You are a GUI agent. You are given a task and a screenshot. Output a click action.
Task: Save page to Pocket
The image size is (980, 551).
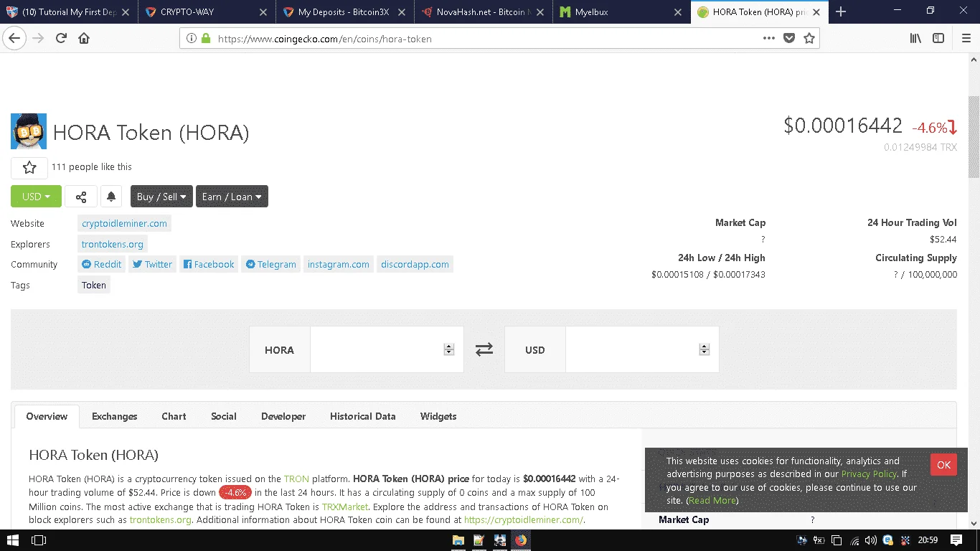point(789,38)
